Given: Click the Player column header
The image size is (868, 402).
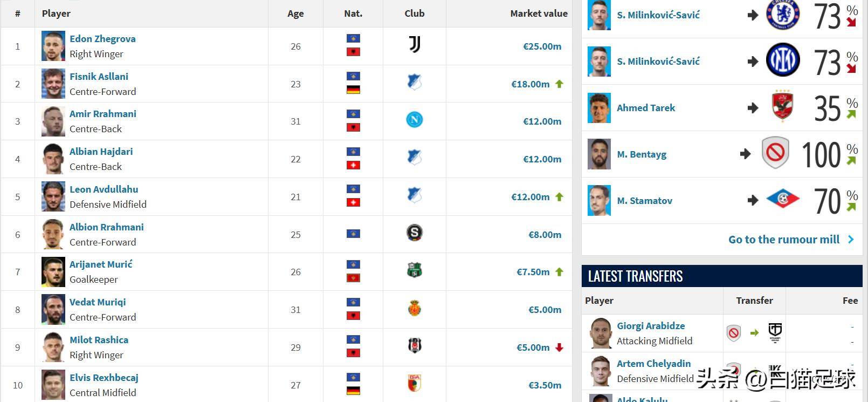Looking at the screenshot, I should (56, 13).
